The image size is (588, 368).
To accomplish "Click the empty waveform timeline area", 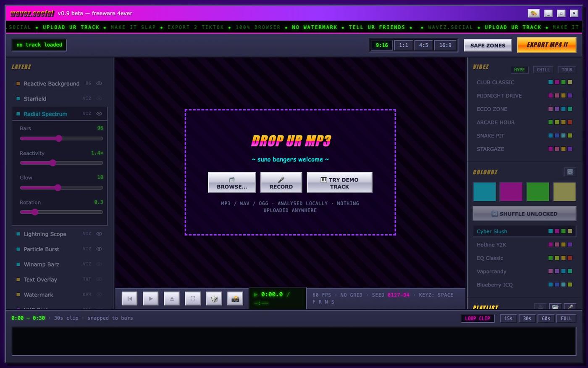I will [x=294, y=341].
